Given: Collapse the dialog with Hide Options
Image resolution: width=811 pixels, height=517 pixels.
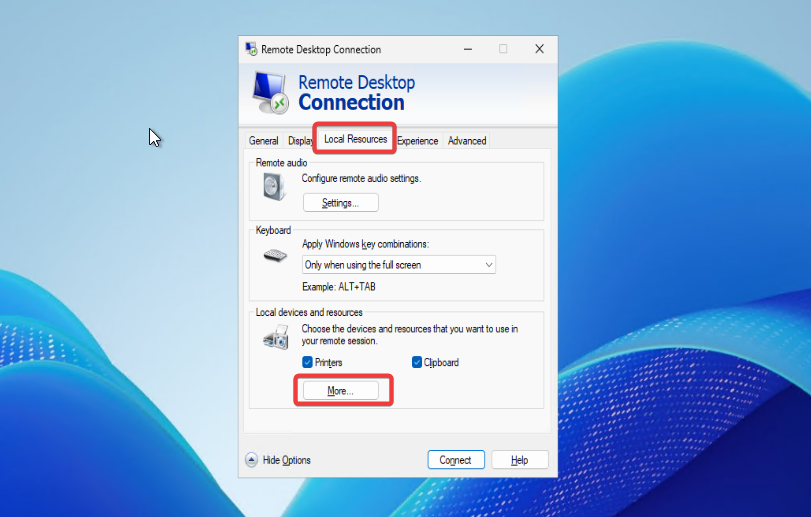Looking at the screenshot, I should tap(286, 460).
